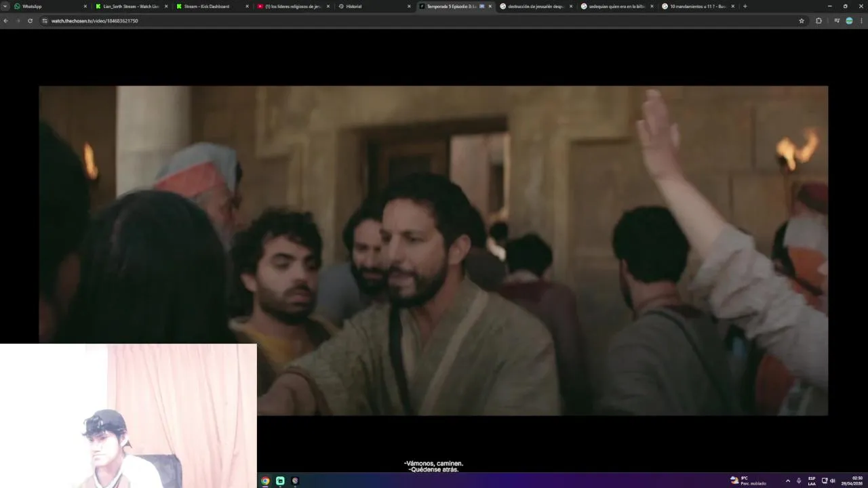The image size is (868, 488).
Task: Show hidden system tray icons
Action: 787,481
